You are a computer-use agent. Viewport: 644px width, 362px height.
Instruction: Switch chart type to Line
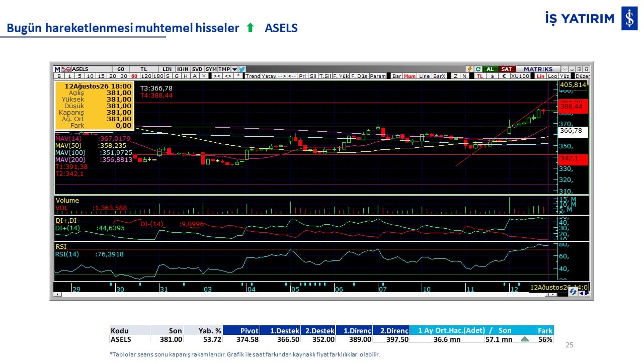point(425,76)
